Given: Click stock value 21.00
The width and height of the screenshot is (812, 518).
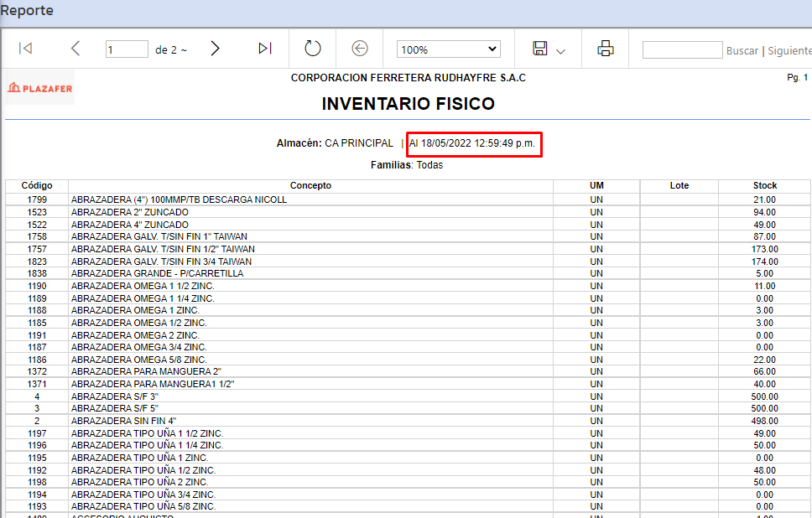Looking at the screenshot, I should coord(765,199).
